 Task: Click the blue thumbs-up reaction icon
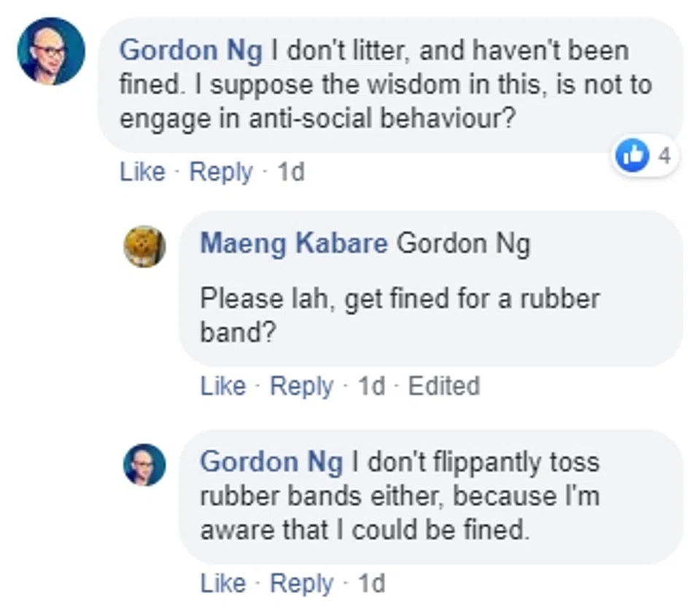[634, 155]
